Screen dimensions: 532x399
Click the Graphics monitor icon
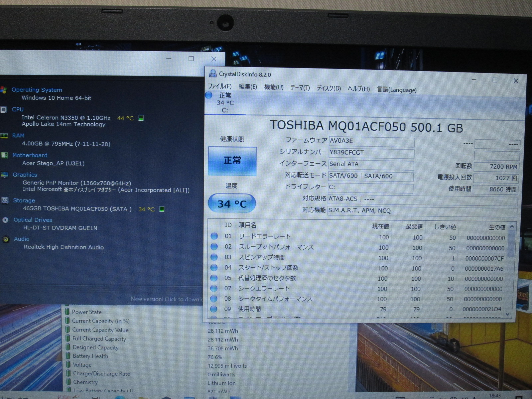click(5, 175)
